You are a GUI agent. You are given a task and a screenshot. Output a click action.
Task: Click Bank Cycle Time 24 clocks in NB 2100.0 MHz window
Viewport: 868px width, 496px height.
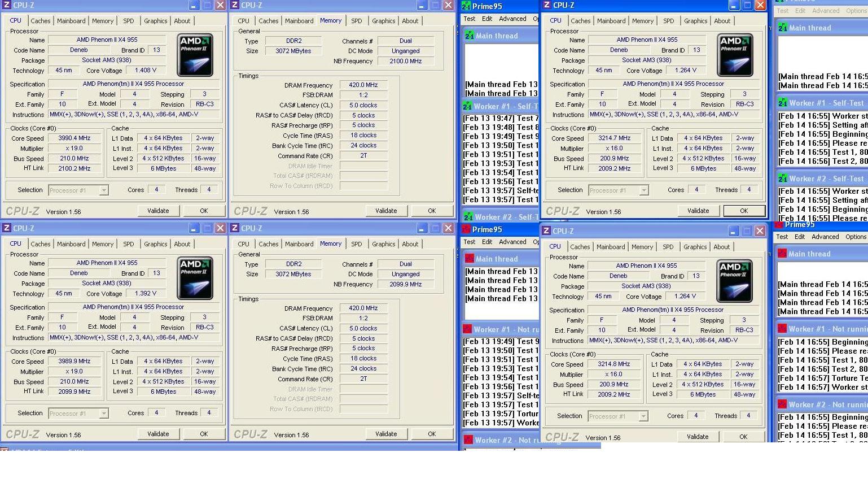363,146
